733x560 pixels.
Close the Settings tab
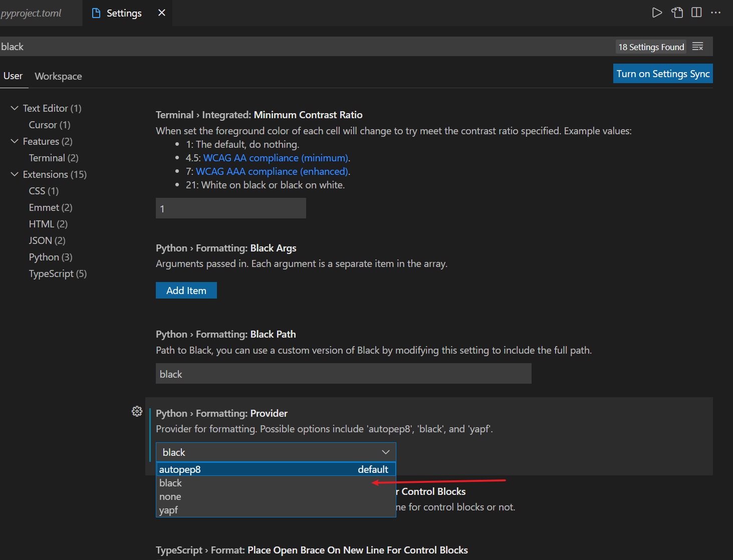click(162, 13)
